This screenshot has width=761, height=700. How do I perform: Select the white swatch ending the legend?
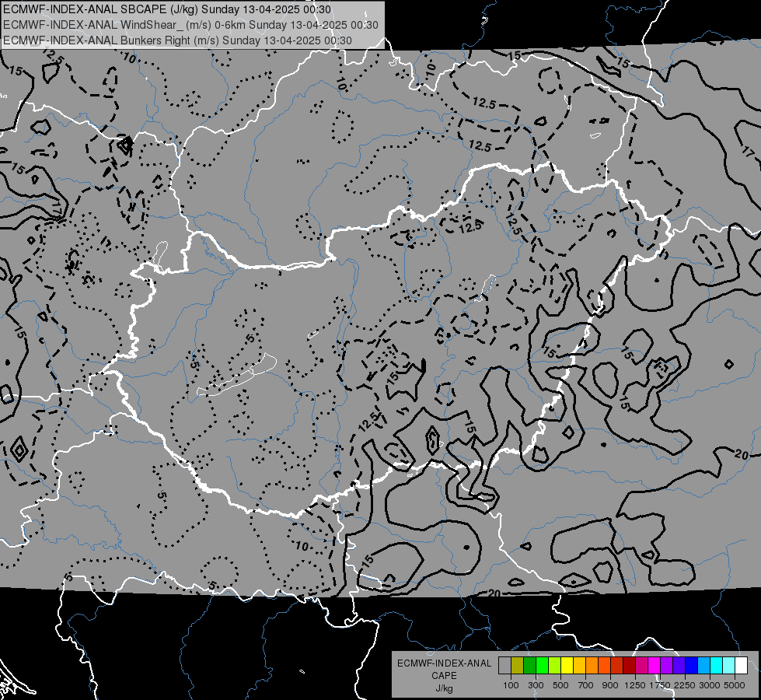tap(741, 665)
